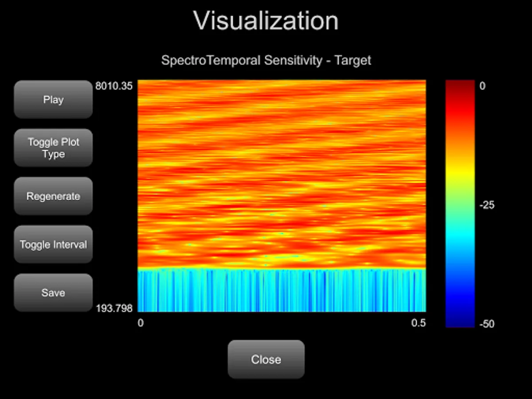Click the spectrogram heatmap plot
The width and height of the screenshot is (532, 399).
click(282, 196)
